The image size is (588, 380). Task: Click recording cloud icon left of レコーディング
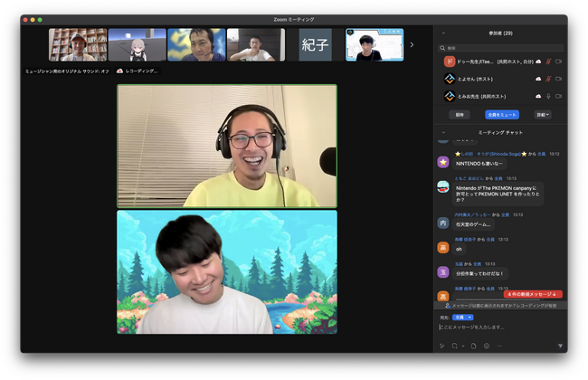119,71
